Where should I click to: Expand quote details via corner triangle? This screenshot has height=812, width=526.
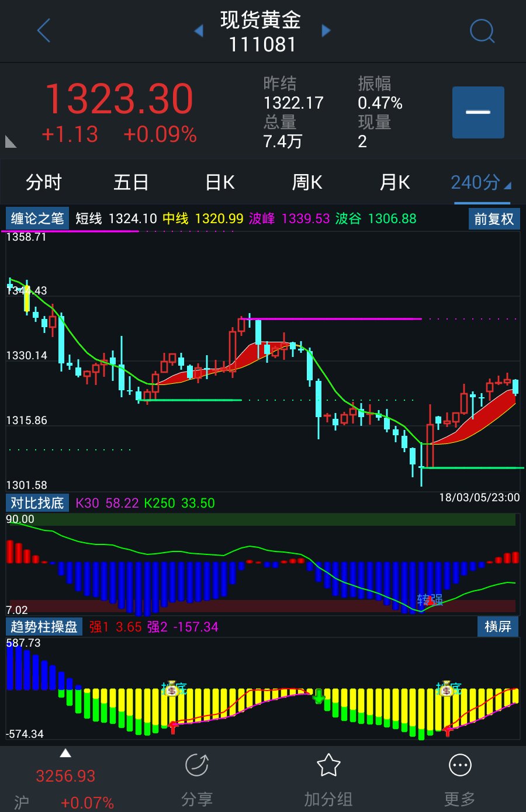(11, 141)
